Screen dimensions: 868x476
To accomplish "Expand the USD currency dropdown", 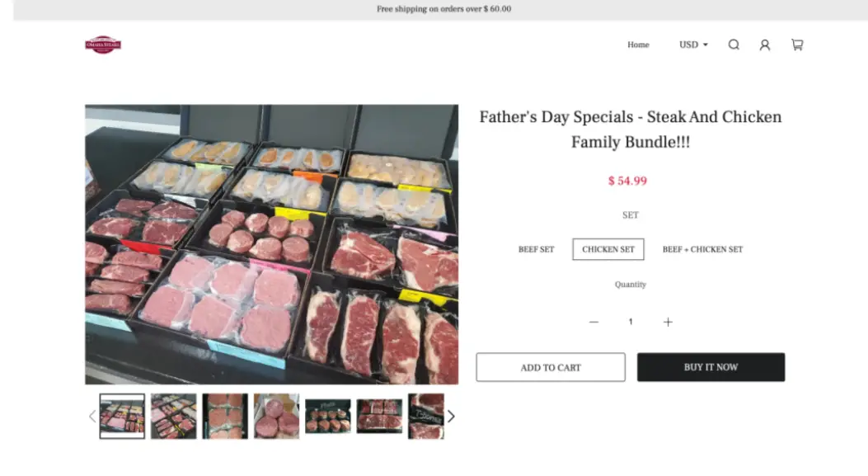I will tap(693, 45).
